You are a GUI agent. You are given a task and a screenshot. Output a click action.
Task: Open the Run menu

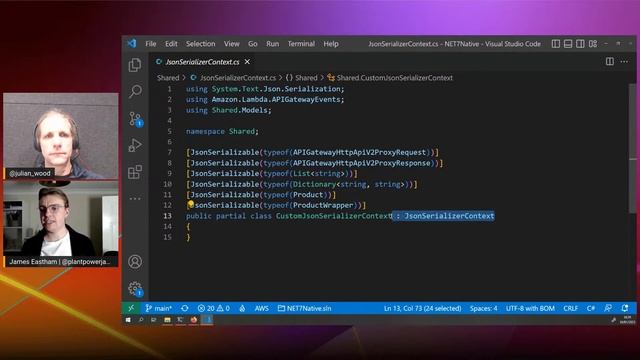pyautogui.click(x=273, y=44)
